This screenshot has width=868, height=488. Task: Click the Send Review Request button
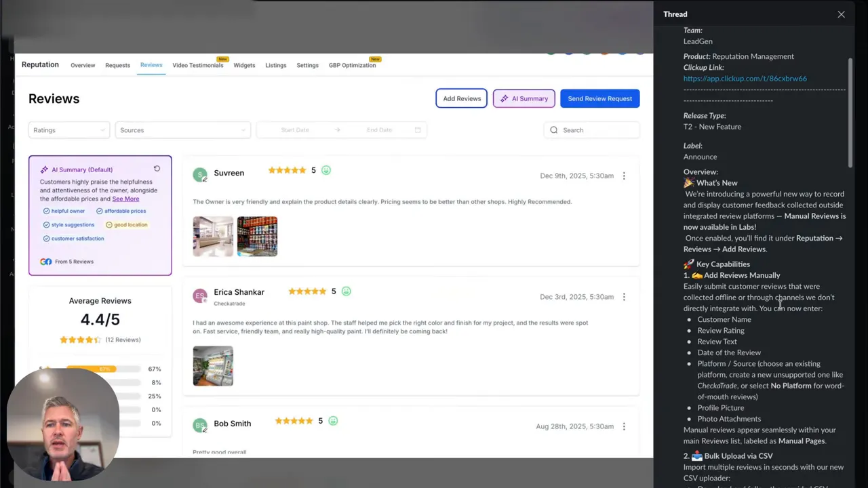pyautogui.click(x=599, y=99)
